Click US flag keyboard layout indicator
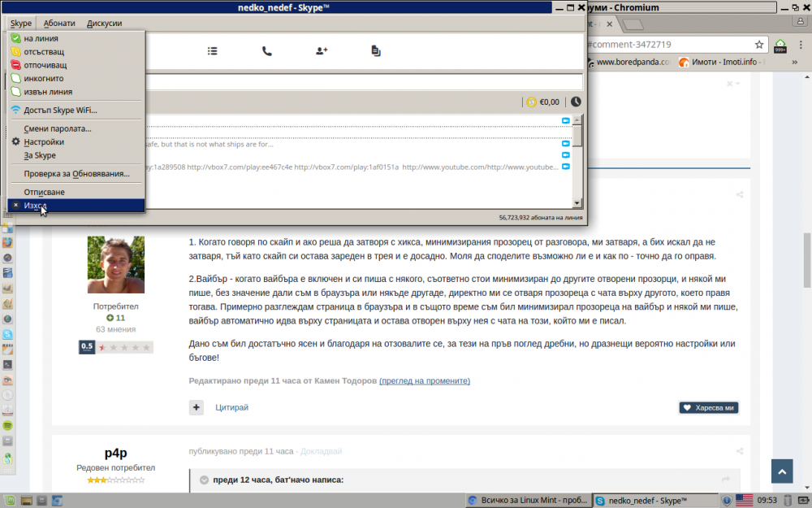This screenshot has width=812, height=508. [744, 500]
